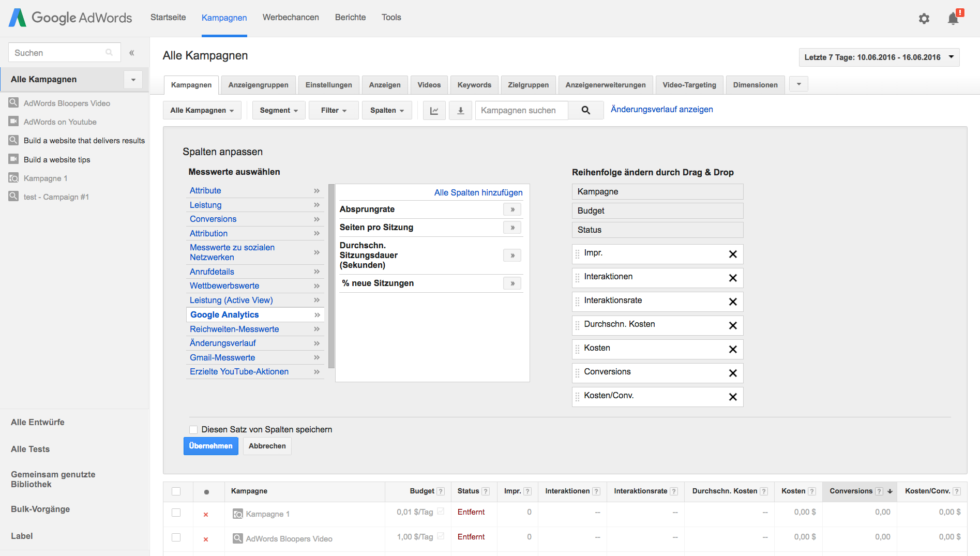The width and height of the screenshot is (980, 556).
Task: Open the notifications bell
Action: pos(953,19)
